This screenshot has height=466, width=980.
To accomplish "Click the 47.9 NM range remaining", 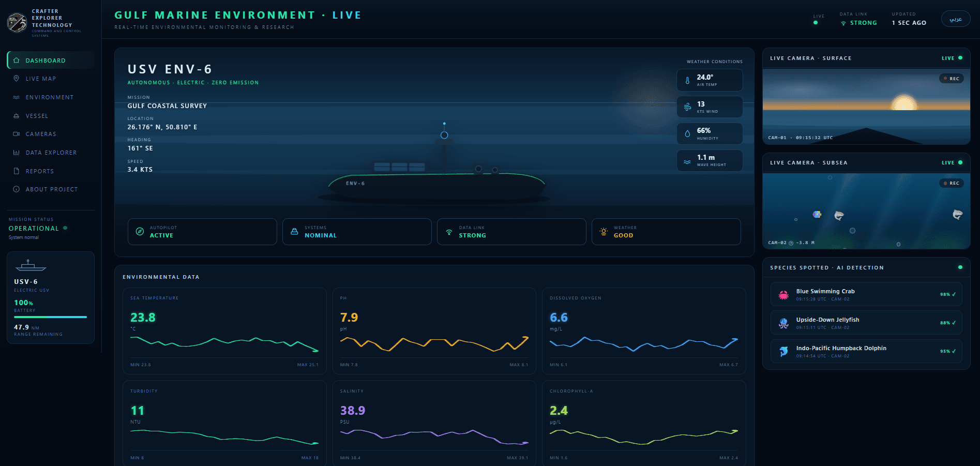I will [26, 327].
